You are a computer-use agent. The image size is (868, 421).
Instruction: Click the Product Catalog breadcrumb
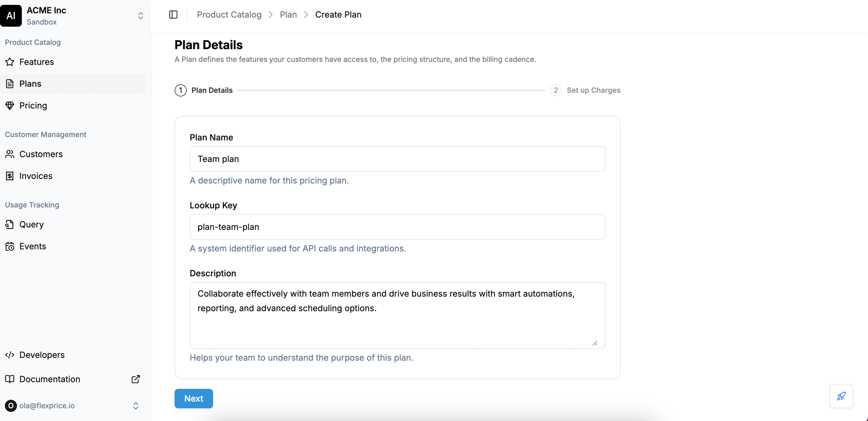[229, 15]
